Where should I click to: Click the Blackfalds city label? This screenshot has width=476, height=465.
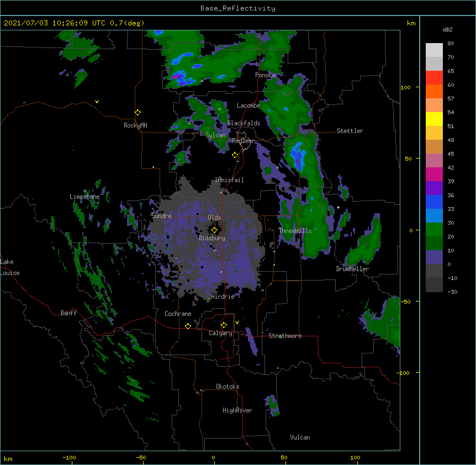244,123
